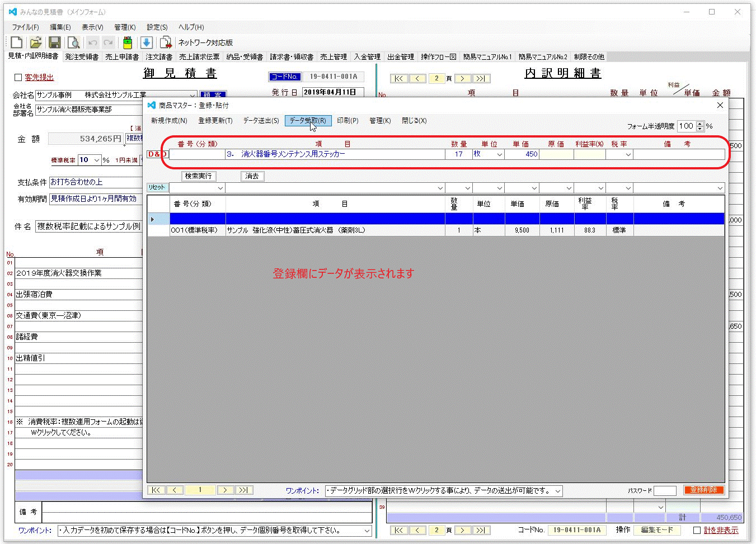The height and width of the screenshot is (544, 756).
Task: Check the 客先提出 checkbox
Action: point(18,78)
